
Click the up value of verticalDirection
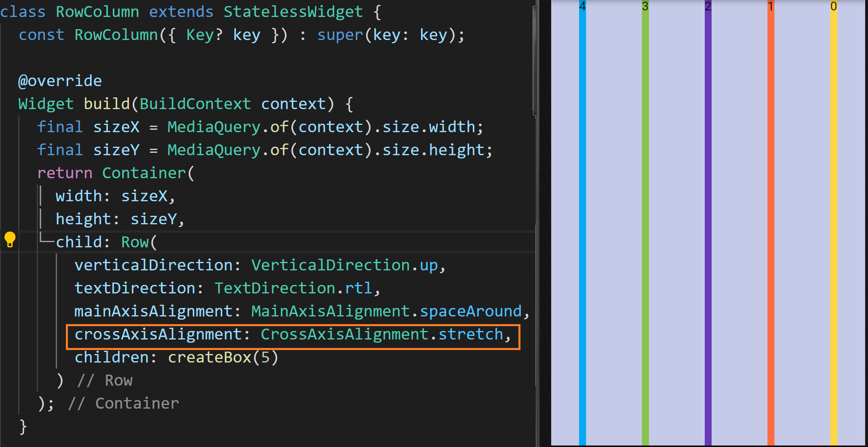[428, 266]
